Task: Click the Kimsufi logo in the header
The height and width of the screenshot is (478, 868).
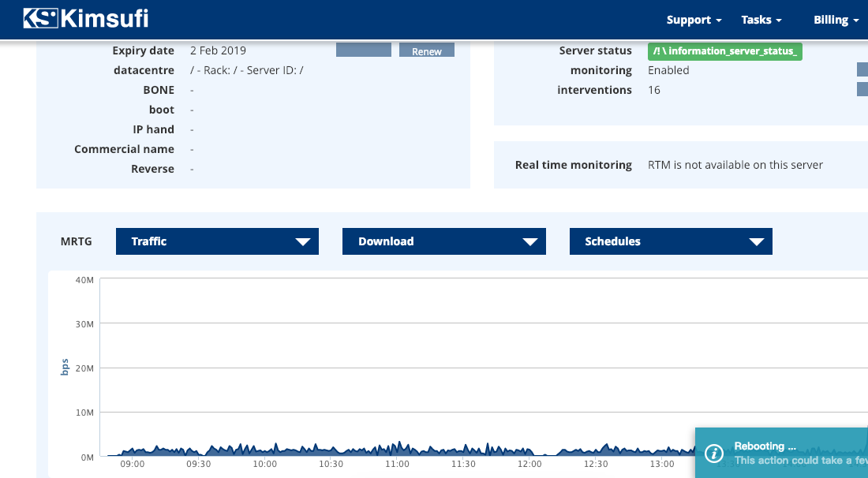Action: click(86, 19)
